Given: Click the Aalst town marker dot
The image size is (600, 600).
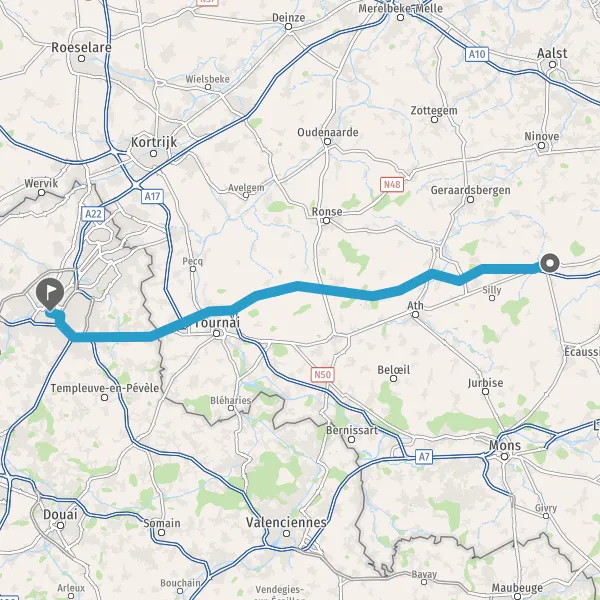Looking at the screenshot, I should point(552,65).
